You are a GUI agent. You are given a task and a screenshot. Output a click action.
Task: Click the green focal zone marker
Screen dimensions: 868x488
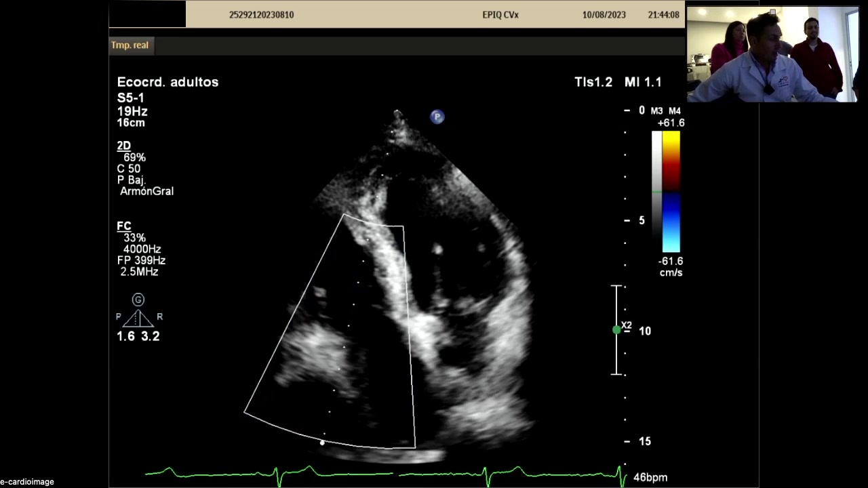coord(616,330)
